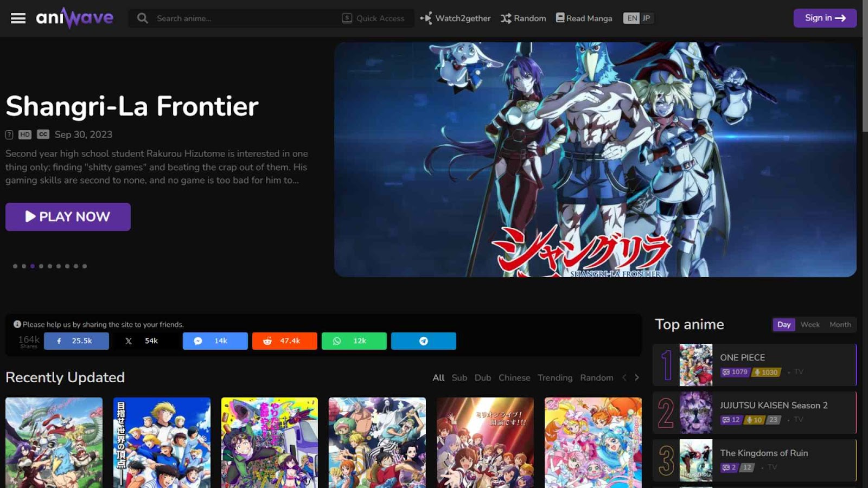Open the yellow graffiti-style poster in Recently Updated
868x488 pixels.
click(x=270, y=442)
